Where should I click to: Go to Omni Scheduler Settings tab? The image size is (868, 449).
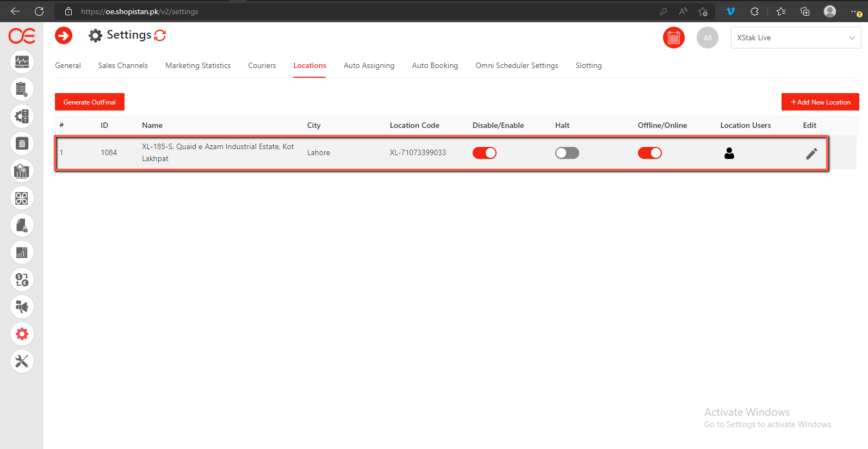(x=517, y=65)
